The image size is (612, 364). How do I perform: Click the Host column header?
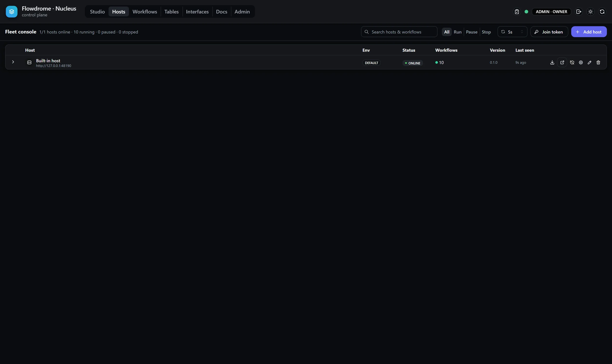click(x=30, y=50)
